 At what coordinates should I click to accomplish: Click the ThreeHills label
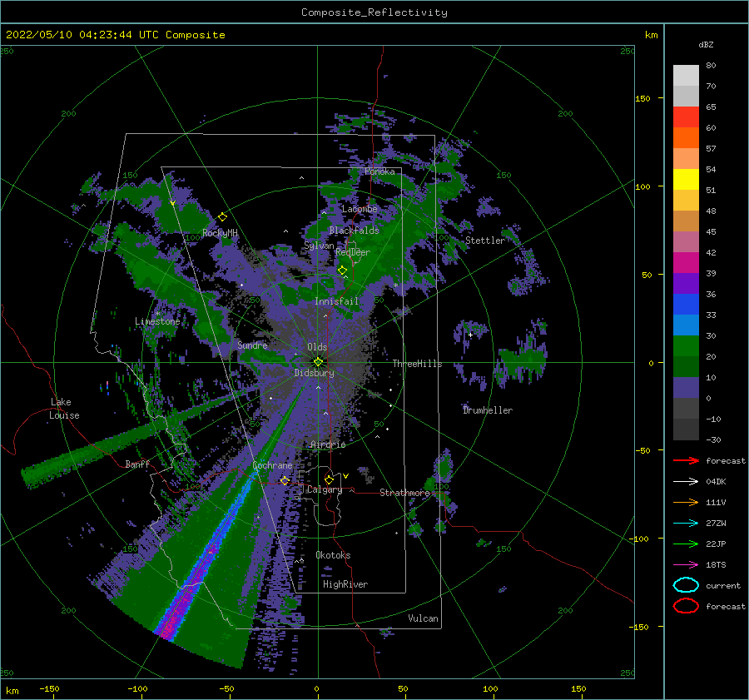417,364
